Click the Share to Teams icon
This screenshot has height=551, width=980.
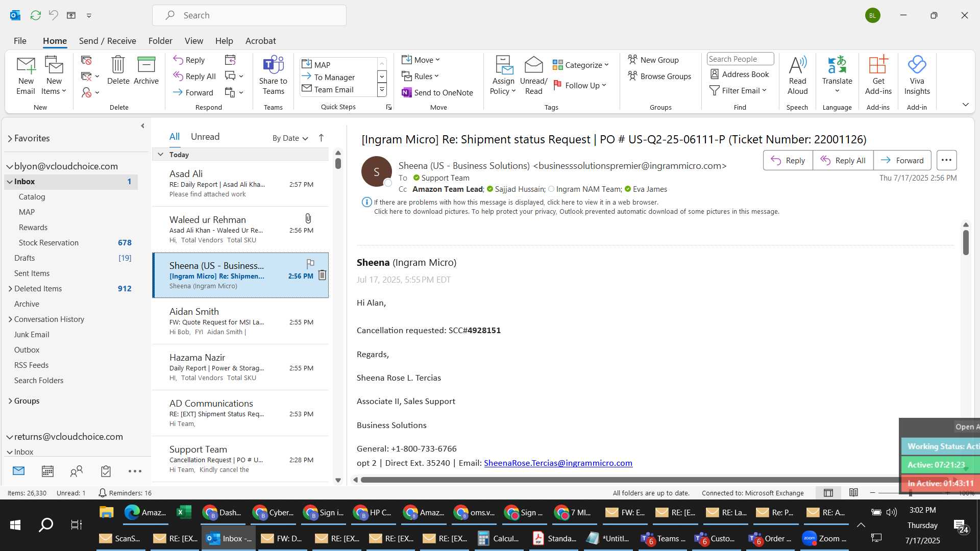click(x=273, y=65)
